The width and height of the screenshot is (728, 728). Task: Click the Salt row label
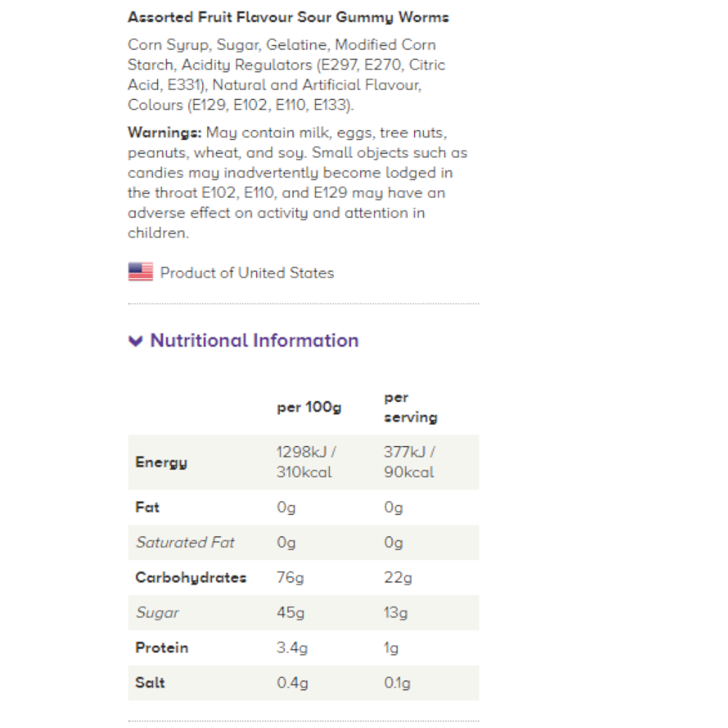pyautogui.click(x=150, y=683)
